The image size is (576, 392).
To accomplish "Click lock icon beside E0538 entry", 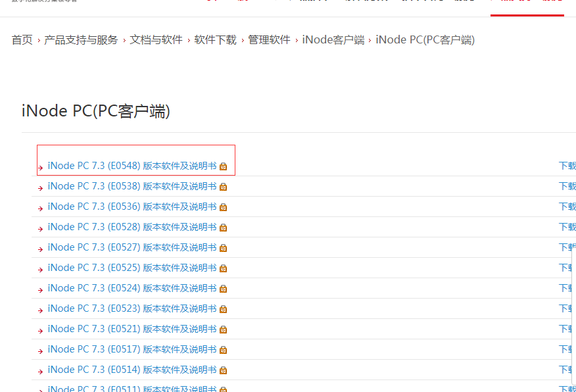I will click(223, 187).
